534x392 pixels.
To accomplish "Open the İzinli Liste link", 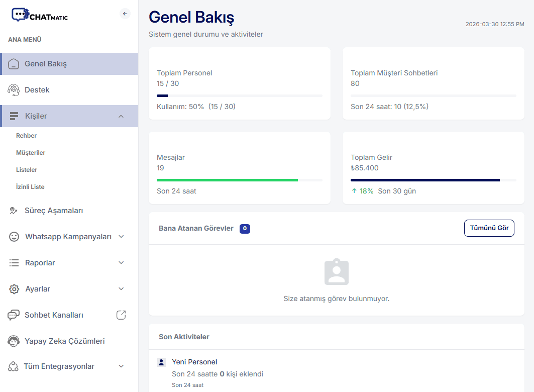I will (x=30, y=187).
